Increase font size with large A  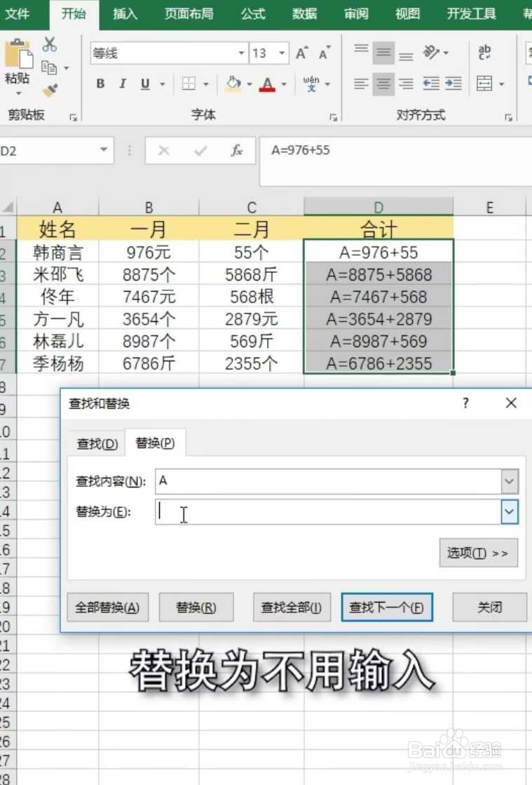[301, 53]
